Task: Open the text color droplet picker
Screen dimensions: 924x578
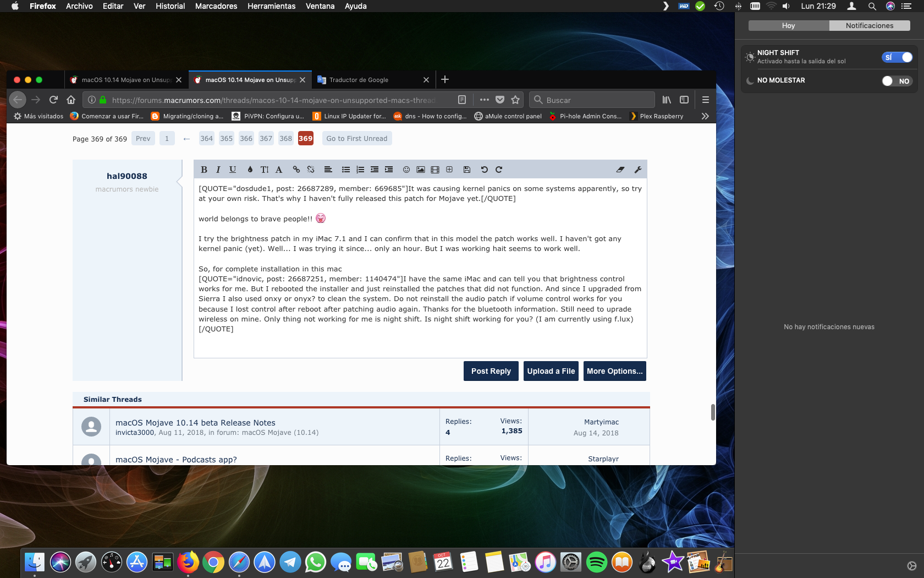Action: tap(250, 170)
